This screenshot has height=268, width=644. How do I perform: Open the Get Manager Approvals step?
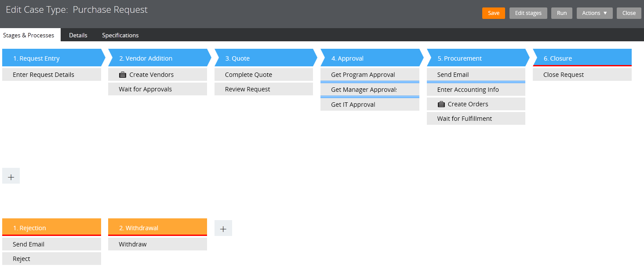[x=370, y=90]
